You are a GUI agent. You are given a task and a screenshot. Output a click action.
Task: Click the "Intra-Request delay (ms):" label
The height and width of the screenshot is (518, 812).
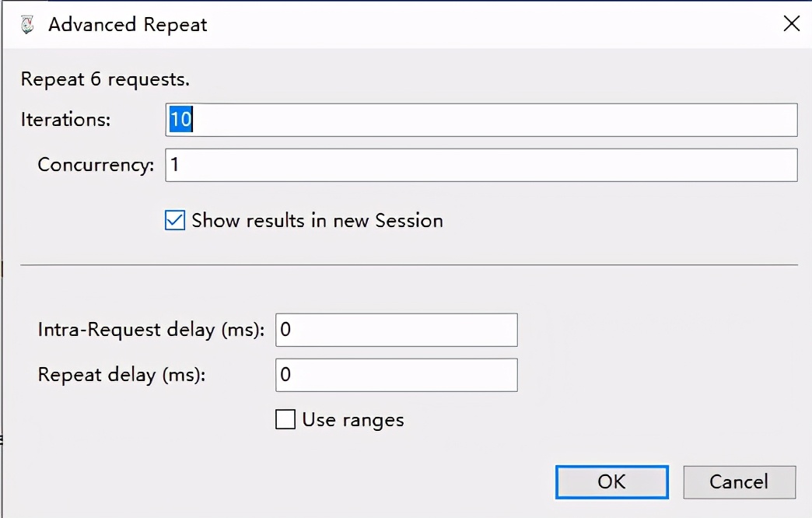151,330
